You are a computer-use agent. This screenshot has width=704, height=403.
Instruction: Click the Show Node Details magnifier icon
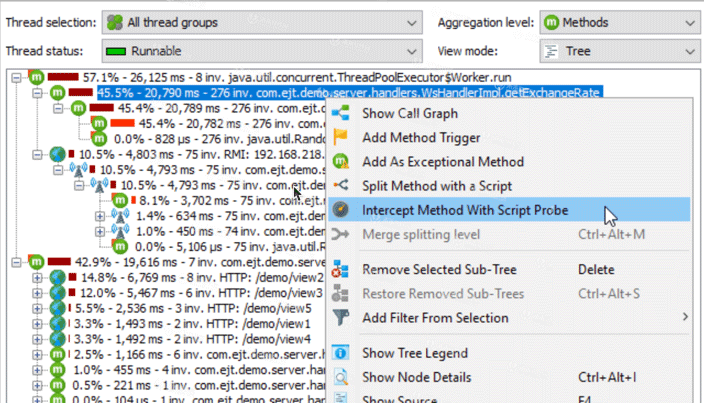click(x=342, y=377)
